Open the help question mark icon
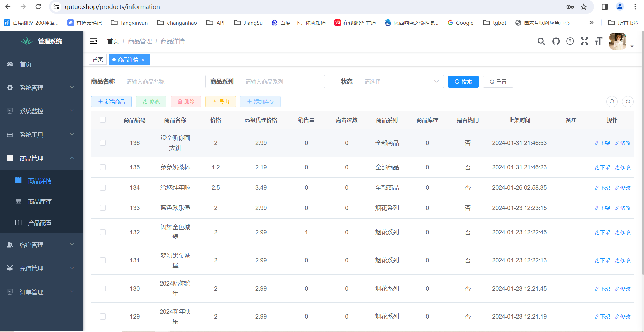This screenshot has height=332, width=644. coord(570,41)
